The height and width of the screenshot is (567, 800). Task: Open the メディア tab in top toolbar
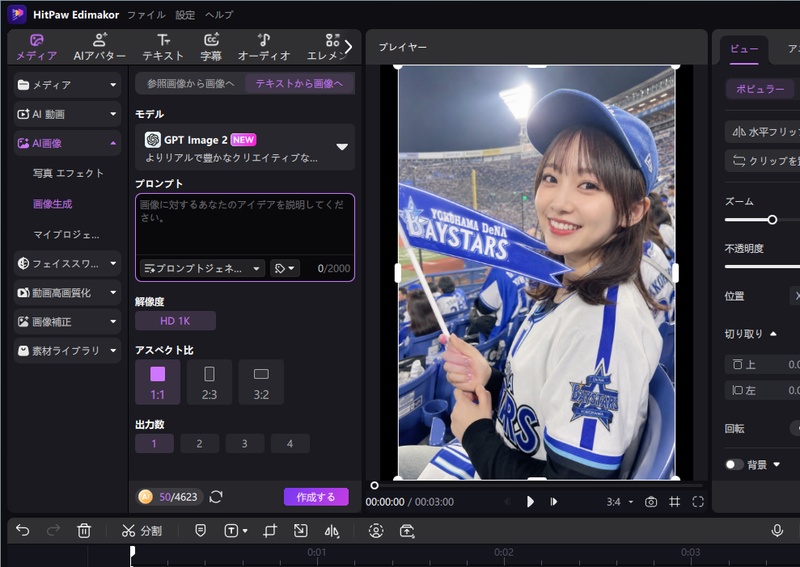point(36,47)
